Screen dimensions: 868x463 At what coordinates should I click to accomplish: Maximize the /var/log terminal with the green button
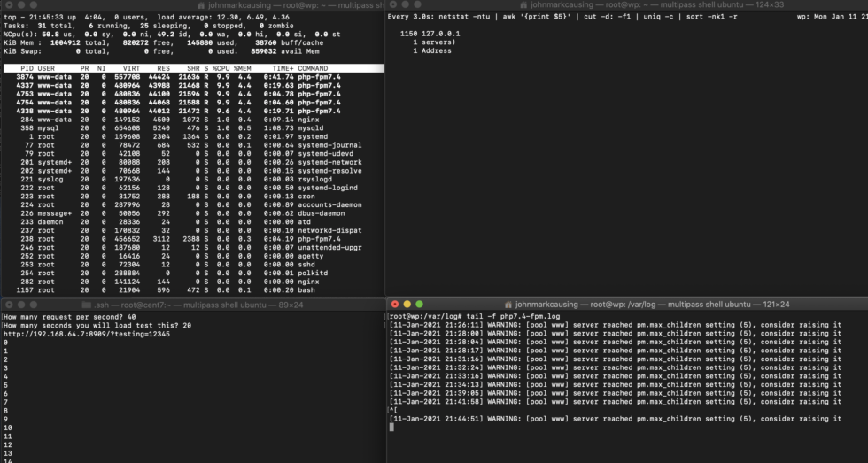pyautogui.click(x=419, y=305)
